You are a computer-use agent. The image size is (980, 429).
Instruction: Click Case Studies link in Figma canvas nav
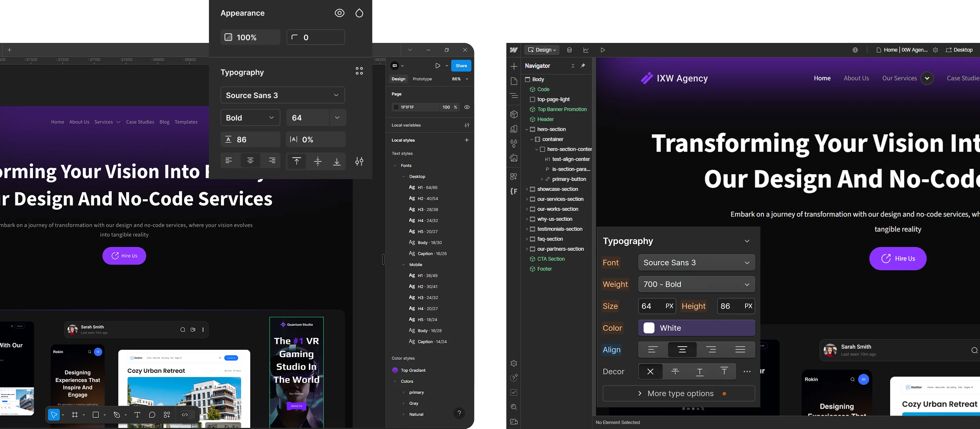coord(140,122)
